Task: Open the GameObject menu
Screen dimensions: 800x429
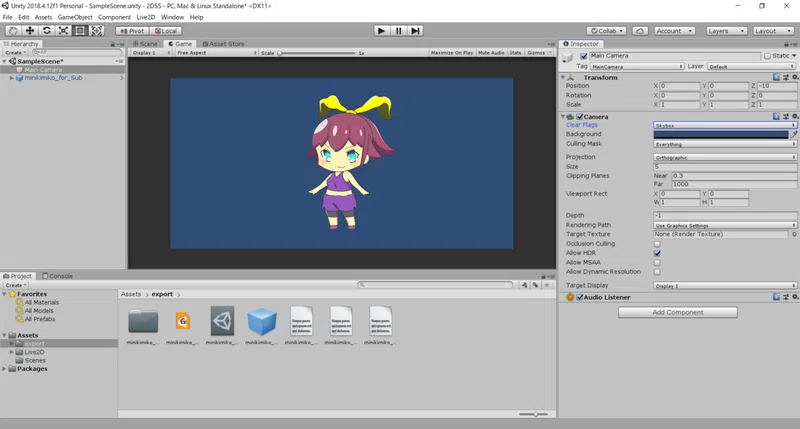Action: [74, 17]
